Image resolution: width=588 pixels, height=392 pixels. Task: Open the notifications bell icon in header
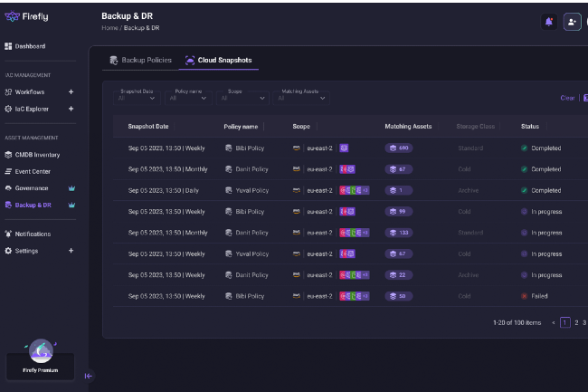coord(548,22)
